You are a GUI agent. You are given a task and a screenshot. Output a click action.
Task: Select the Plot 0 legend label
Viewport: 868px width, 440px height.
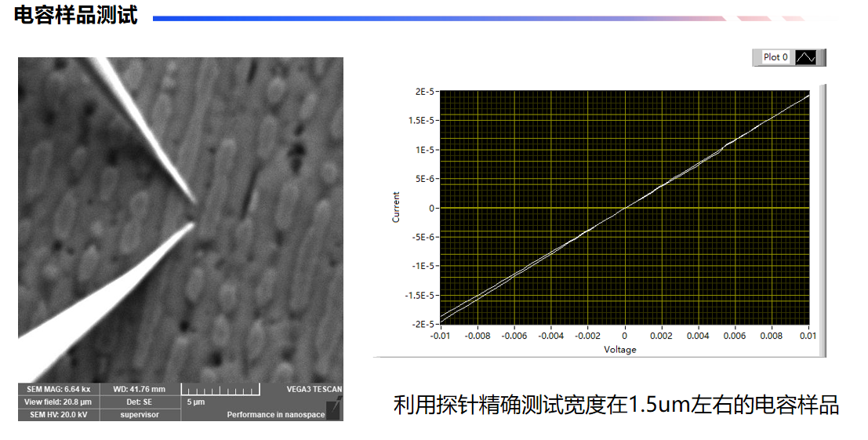point(775,57)
